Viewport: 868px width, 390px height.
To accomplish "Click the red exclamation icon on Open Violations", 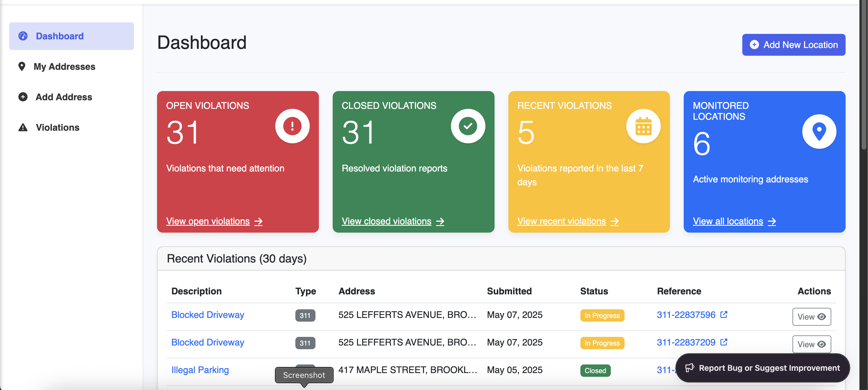I will pos(292,126).
